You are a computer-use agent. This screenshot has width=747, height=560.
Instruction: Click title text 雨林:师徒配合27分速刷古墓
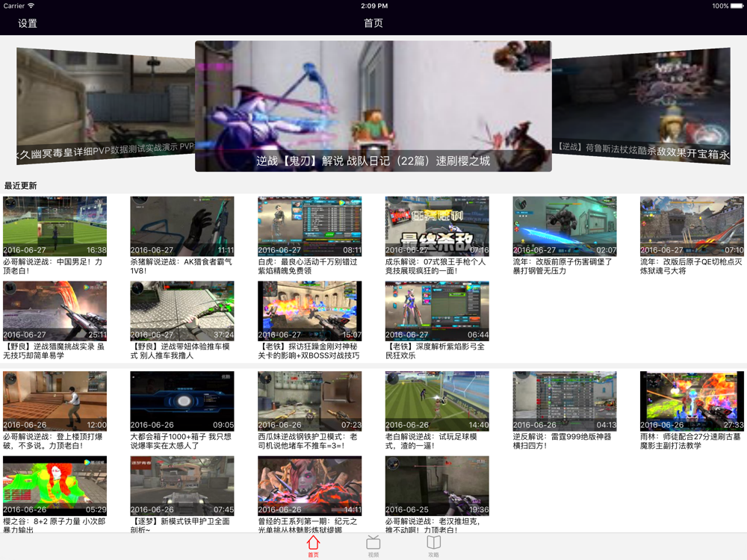click(690, 441)
